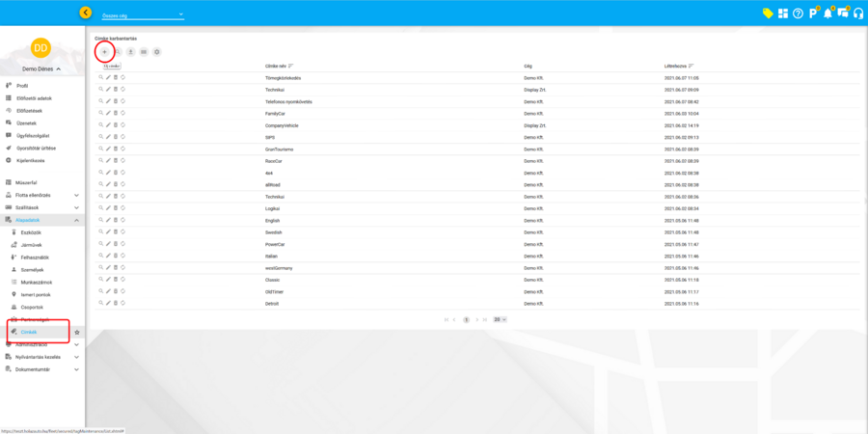Open the dashboard grid icon in header
The image size is (868, 434).
pyautogui.click(x=783, y=14)
